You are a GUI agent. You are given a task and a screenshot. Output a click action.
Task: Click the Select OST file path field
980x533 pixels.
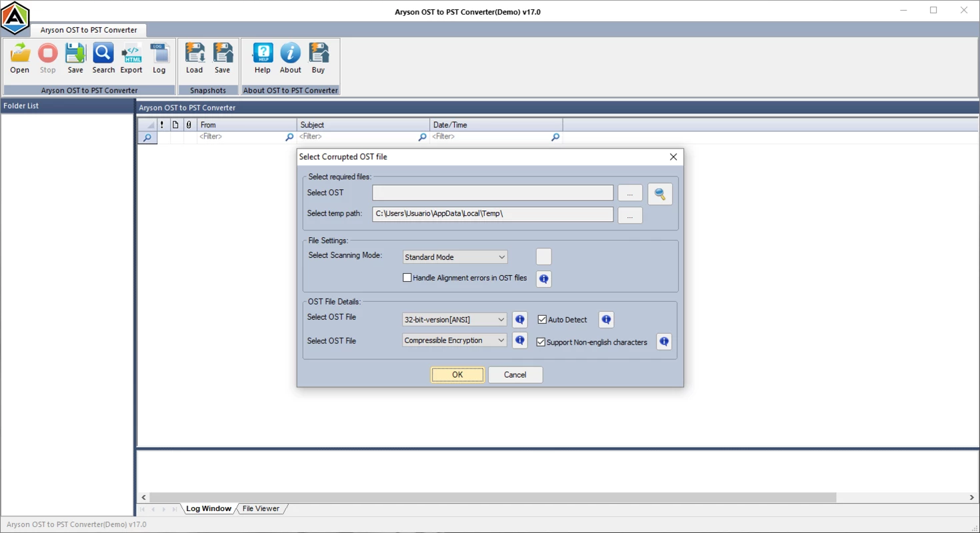click(x=493, y=193)
